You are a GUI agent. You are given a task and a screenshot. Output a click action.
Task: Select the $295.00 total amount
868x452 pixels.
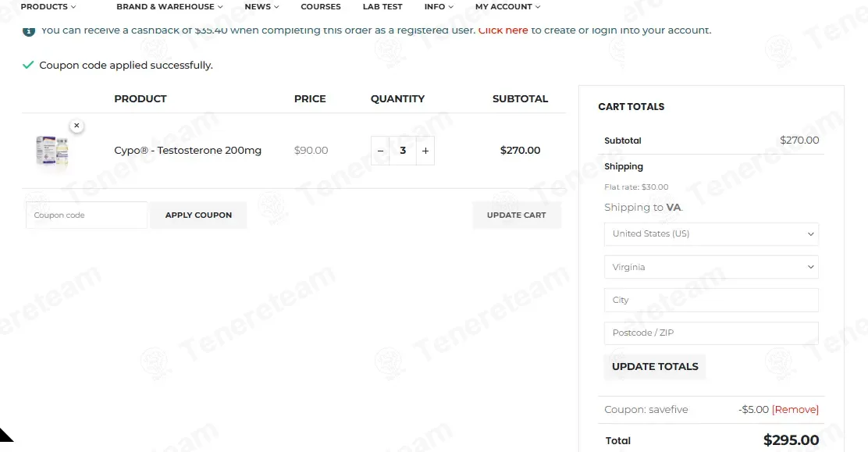pos(791,440)
